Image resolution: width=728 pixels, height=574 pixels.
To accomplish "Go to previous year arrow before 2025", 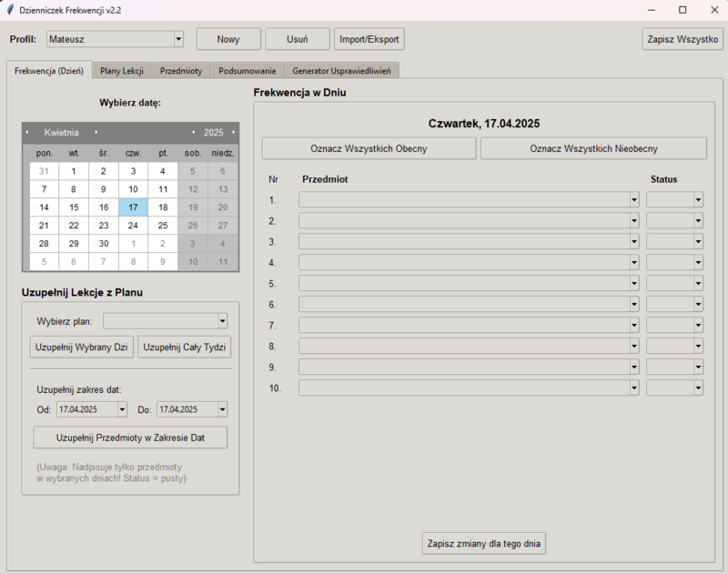I will (x=193, y=133).
